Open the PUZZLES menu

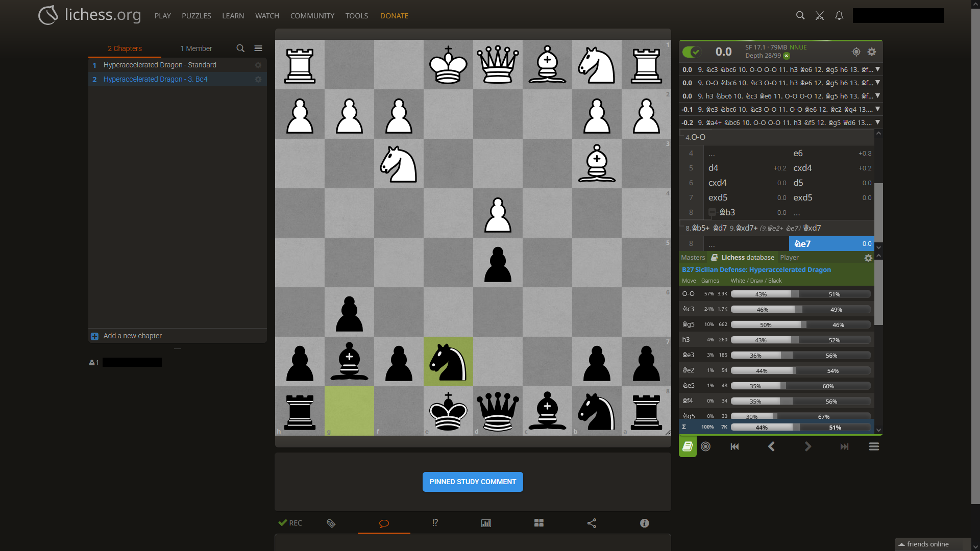point(196,16)
